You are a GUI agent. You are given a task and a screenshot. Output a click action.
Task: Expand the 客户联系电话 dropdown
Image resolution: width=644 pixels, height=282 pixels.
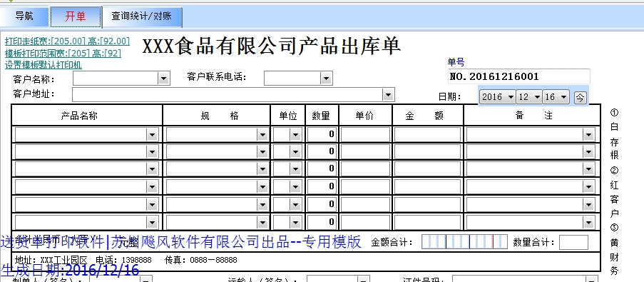tap(326, 78)
